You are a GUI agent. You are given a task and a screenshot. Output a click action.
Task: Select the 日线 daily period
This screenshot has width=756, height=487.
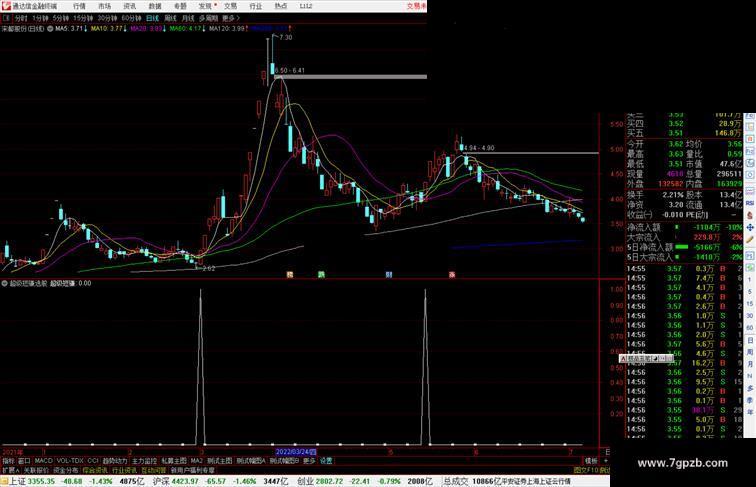point(152,18)
